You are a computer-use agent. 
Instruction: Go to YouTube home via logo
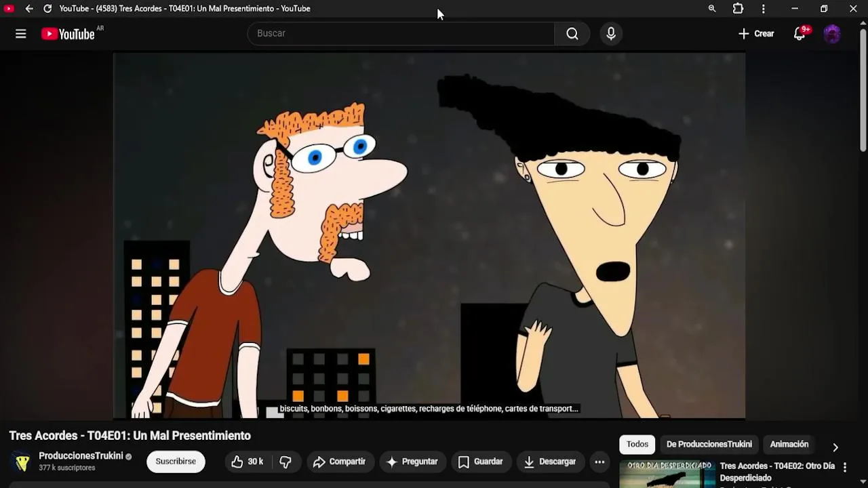(68, 34)
